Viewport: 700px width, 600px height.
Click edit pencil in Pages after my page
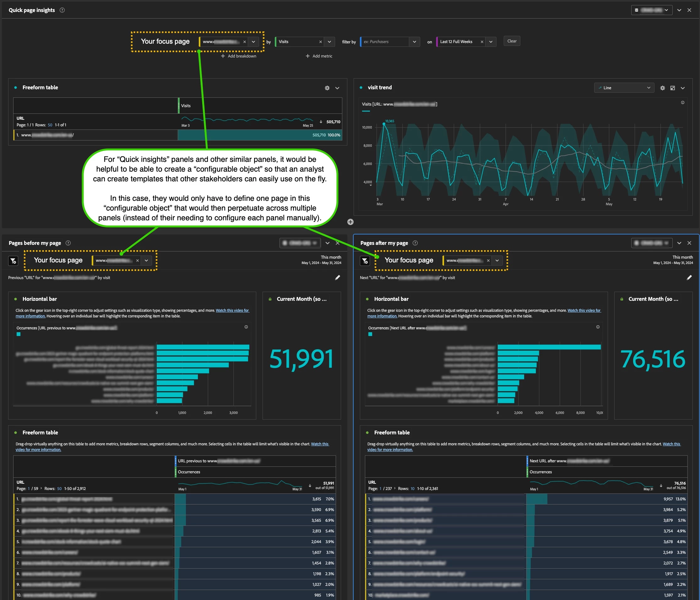[x=689, y=278]
